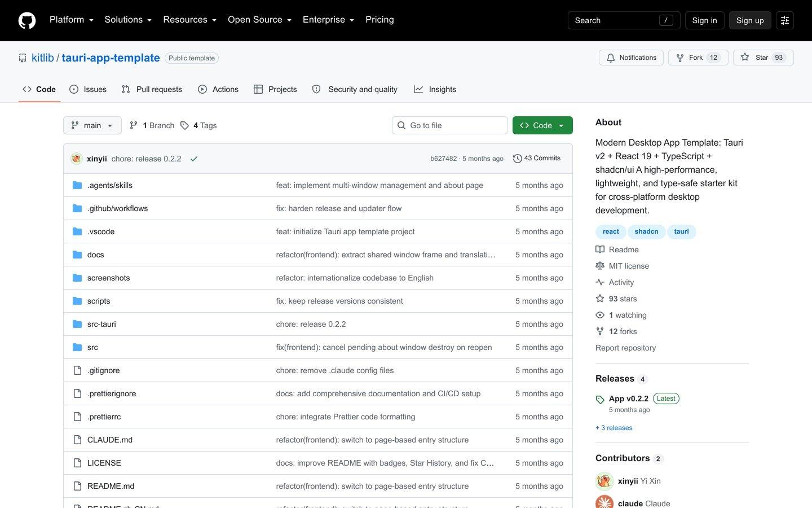
Task: Click xinyii contributor avatar
Action: point(604,481)
